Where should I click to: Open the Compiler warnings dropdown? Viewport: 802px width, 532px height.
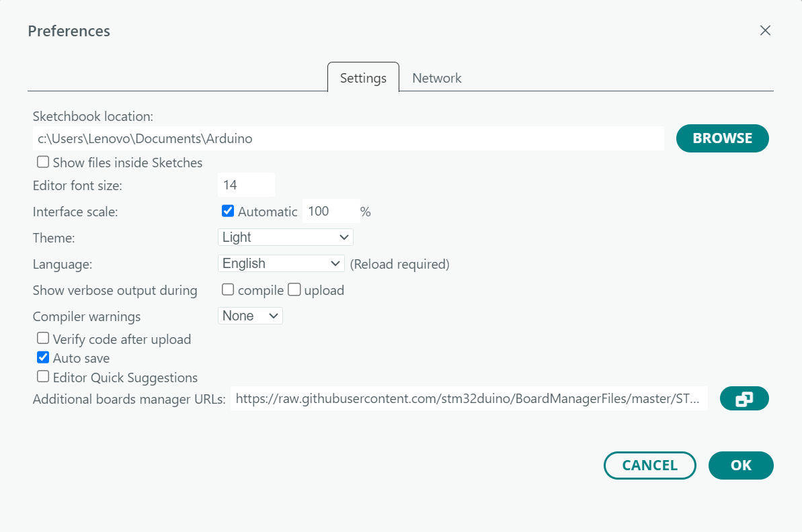point(250,316)
